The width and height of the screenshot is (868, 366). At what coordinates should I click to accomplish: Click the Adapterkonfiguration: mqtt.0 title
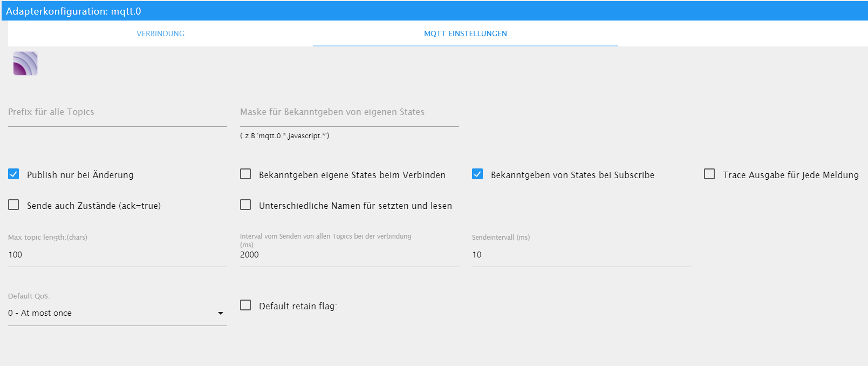73,11
